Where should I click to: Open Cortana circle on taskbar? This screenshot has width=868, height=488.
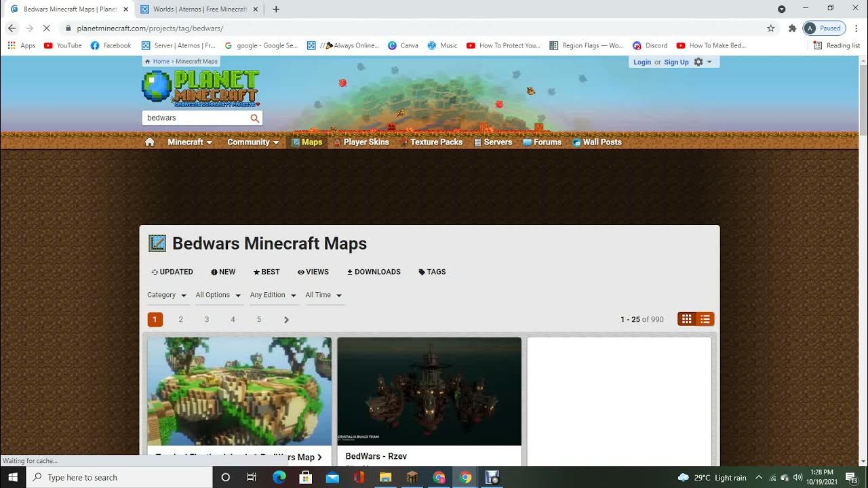[226, 477]
